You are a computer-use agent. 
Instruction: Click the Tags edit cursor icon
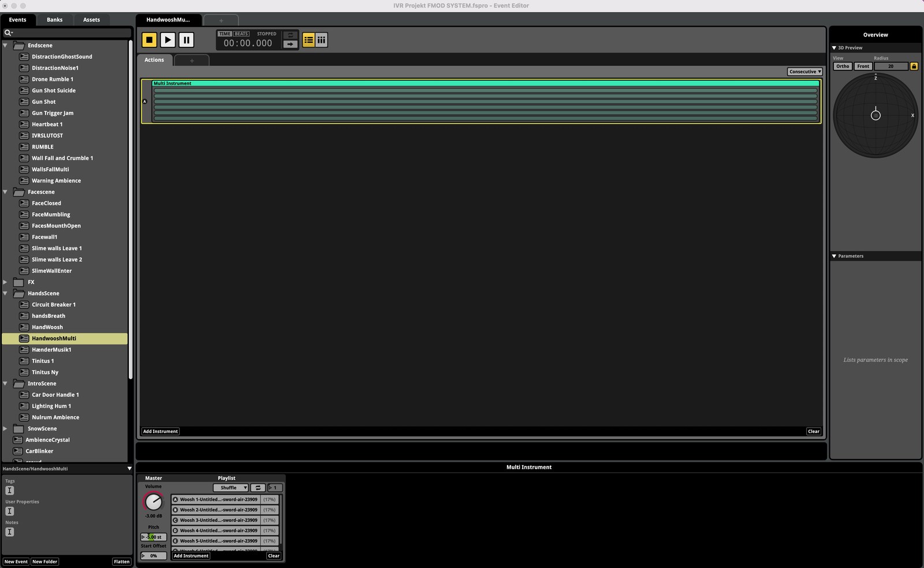point(9,491)
